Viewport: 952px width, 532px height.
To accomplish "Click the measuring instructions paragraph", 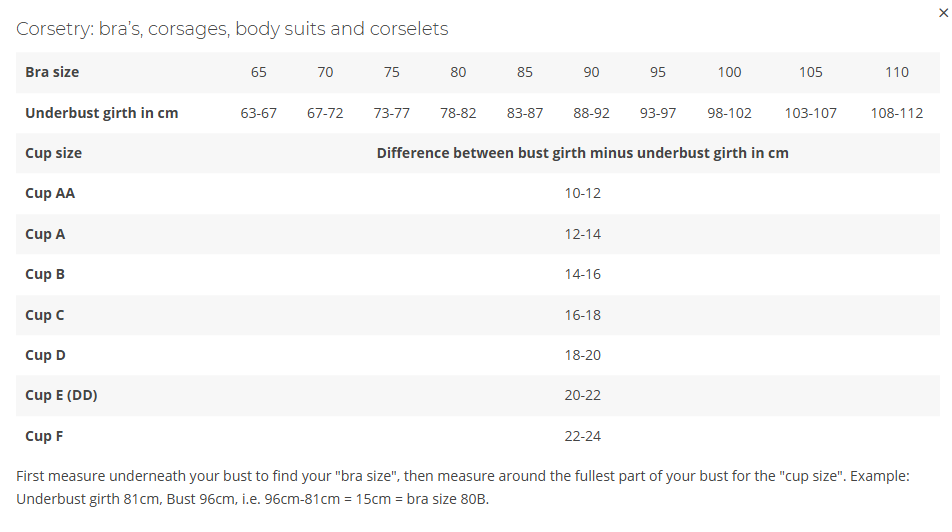I will click(462, 487).
